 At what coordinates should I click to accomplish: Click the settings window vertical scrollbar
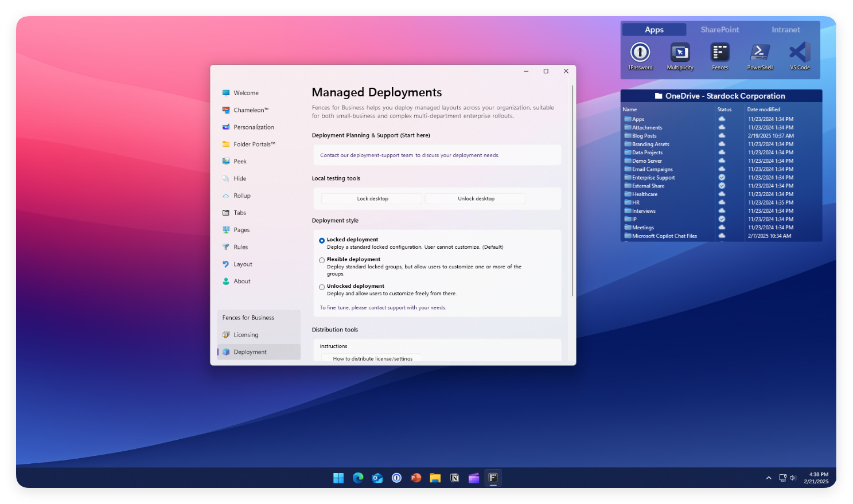(x=572, y=191)
